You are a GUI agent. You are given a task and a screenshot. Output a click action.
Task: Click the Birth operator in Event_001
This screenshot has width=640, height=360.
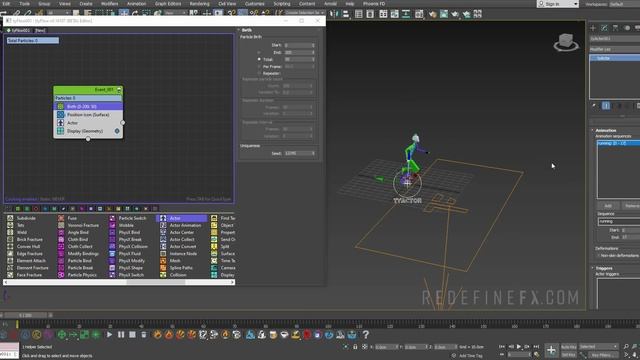[88, 107]
